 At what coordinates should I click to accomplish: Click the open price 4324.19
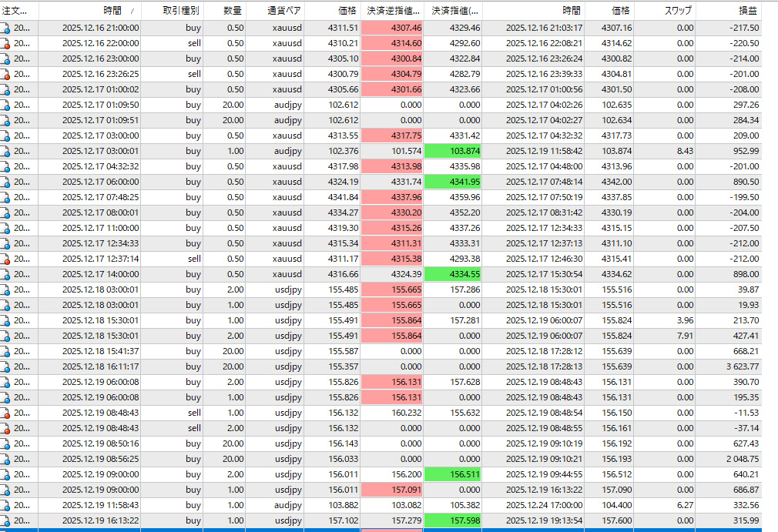[343, 182]
